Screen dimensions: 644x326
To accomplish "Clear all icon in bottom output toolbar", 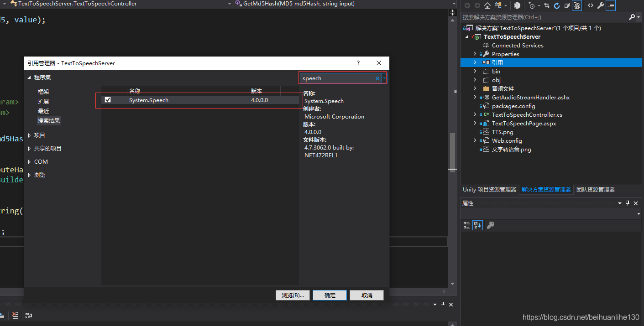I will coord(15,315).
